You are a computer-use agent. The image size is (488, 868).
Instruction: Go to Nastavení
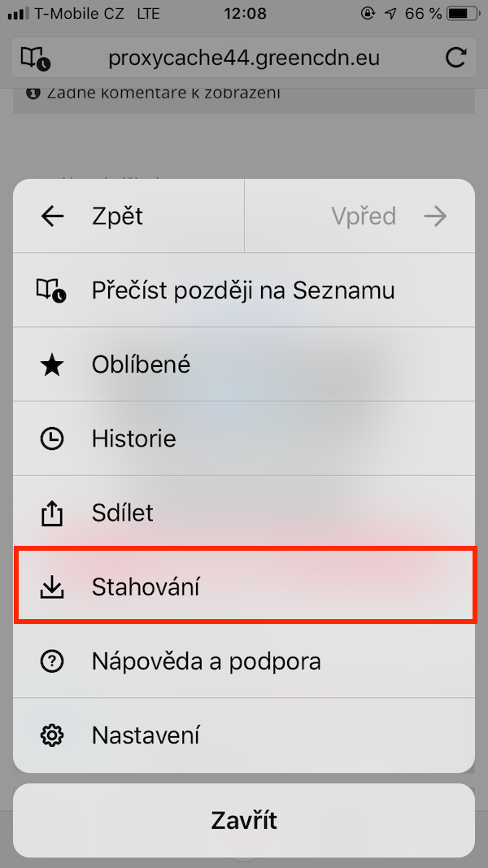(146, 735)
